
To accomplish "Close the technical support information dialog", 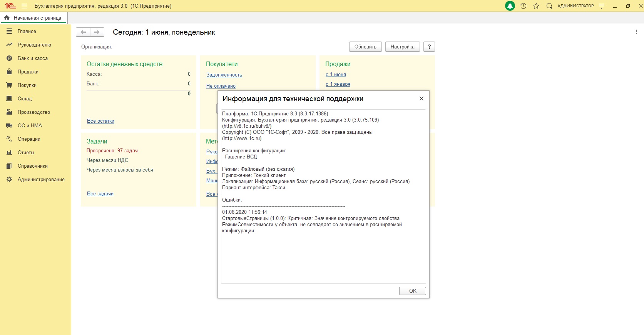I will (x=422, y=98).
